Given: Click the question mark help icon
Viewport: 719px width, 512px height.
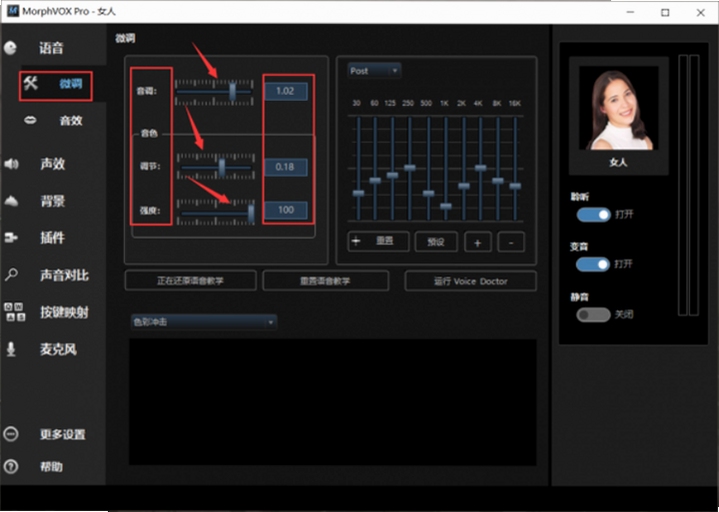Looking at the screenshot, I should pyautogui.click(x=11, y=467).
